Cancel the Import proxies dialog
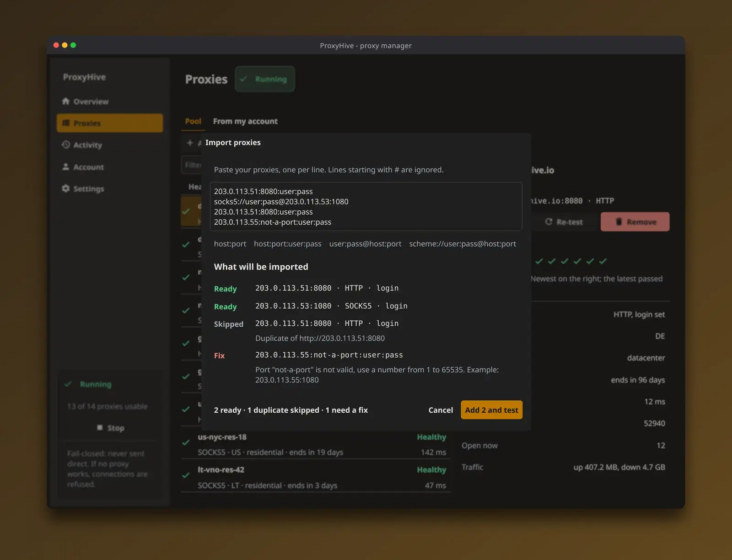The height and width of the screenshot is (560, 732). pos(441,410)
